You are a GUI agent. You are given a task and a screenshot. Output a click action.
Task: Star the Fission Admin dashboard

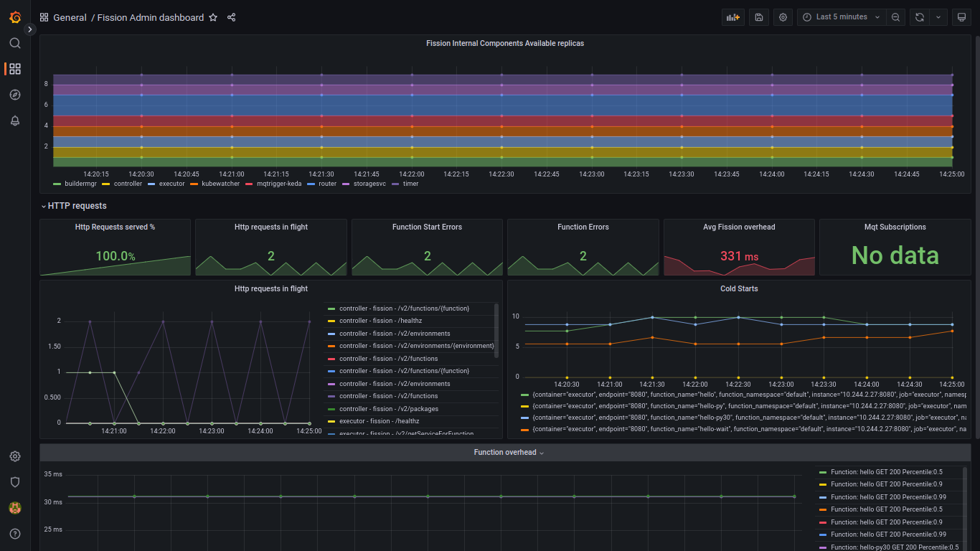pyautogui.click(x=213, y=17)
